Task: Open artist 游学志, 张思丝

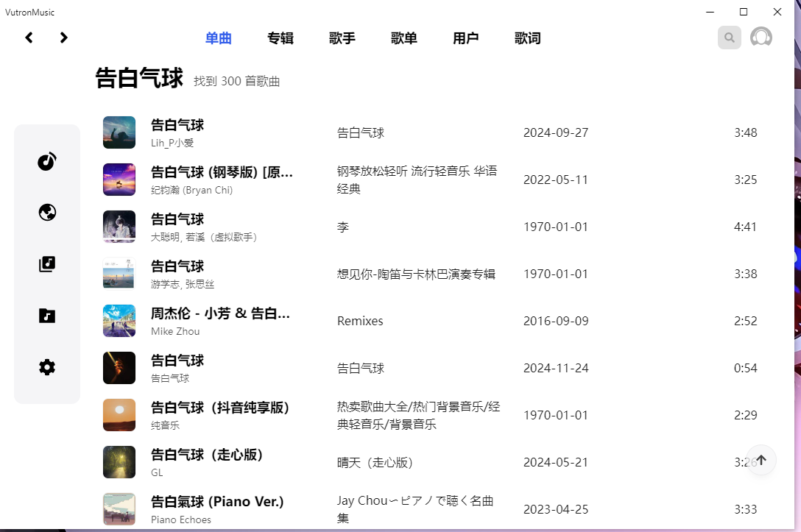Action: [x=183, y=284]
